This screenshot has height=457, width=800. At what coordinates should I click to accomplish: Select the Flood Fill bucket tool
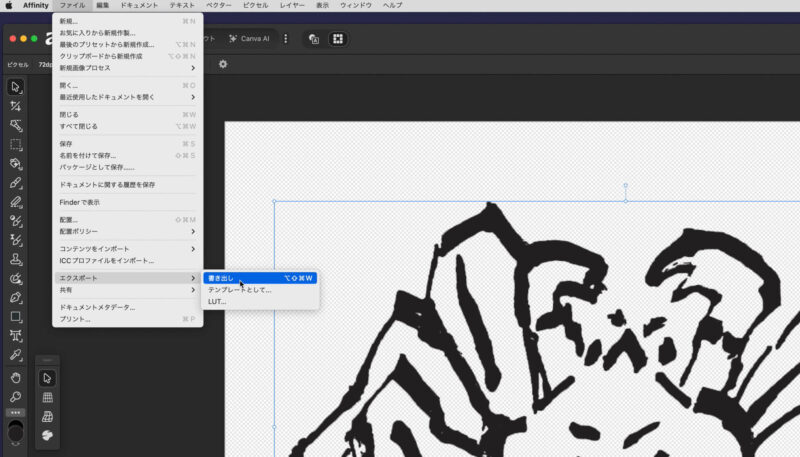(15, 164)
